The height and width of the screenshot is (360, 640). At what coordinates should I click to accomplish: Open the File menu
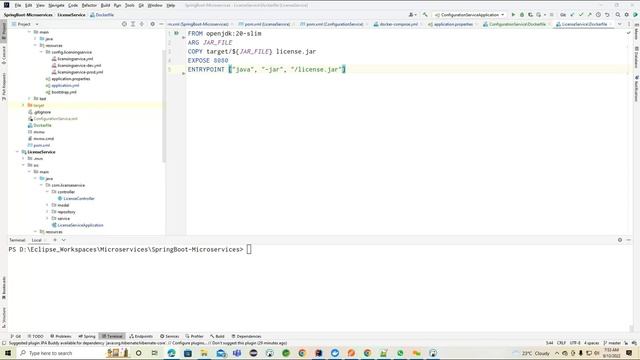pos(18,5)
